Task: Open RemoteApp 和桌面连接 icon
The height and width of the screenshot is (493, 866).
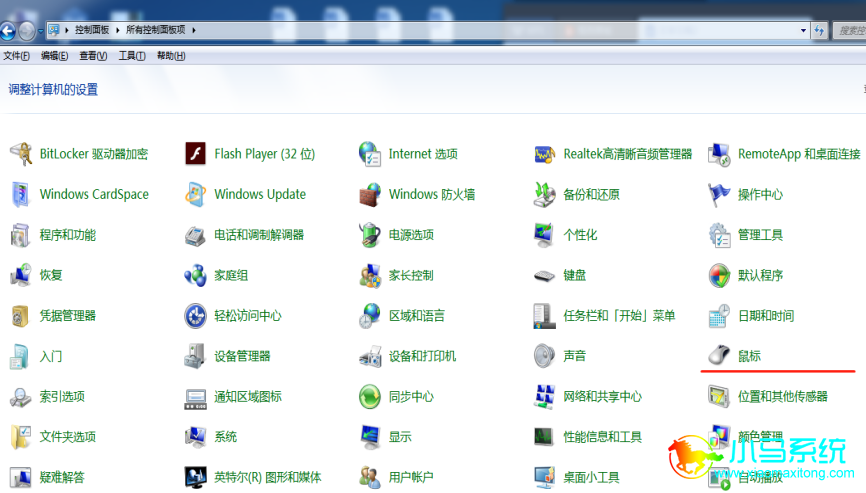Action: click(x=719, y=154)
